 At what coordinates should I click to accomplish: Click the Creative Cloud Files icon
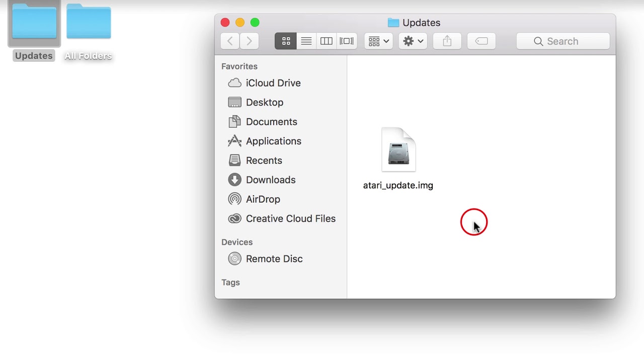(234, 219)
